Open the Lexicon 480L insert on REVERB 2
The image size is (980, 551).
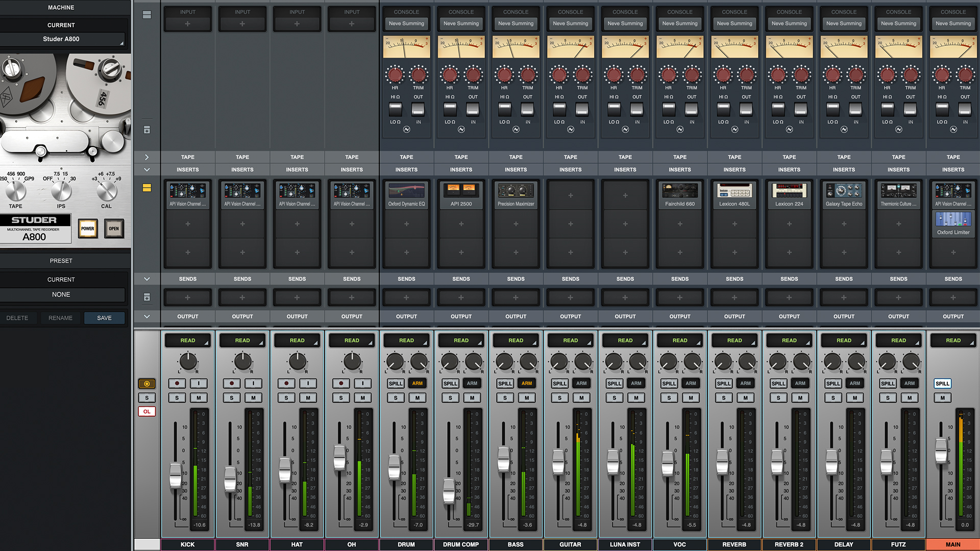[734, 194]
